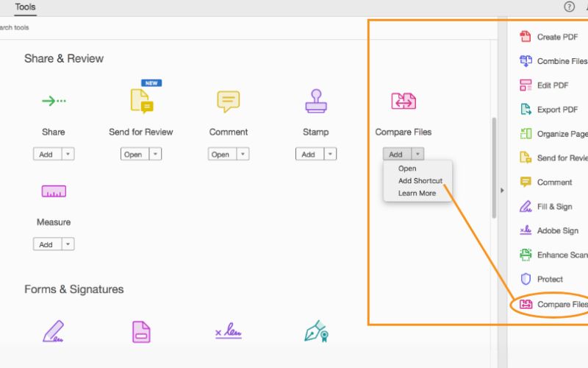
Task: Click the Combine Files sidebar icon
Action: point(526,61)
